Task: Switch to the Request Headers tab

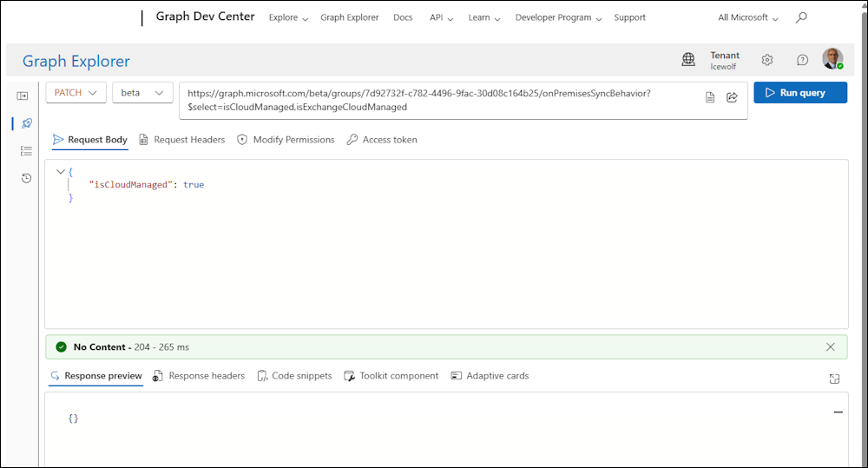Action: click(181, 140)
